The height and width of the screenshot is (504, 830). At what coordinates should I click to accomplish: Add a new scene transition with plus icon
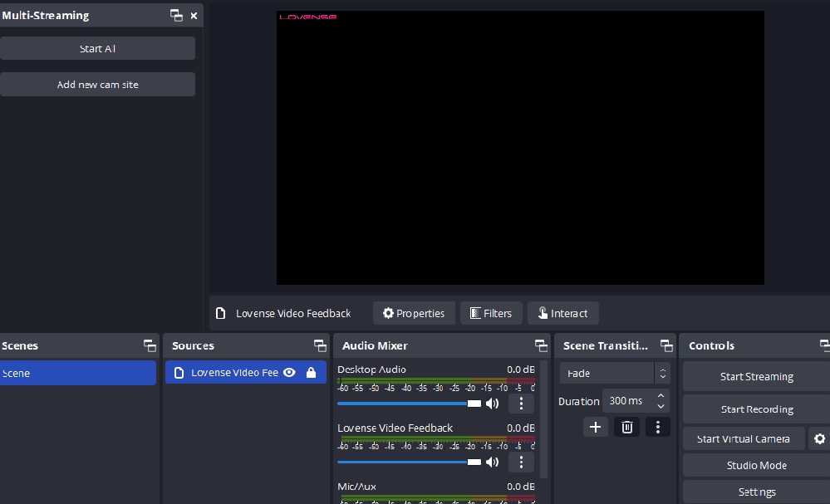[x=595, y=427]
